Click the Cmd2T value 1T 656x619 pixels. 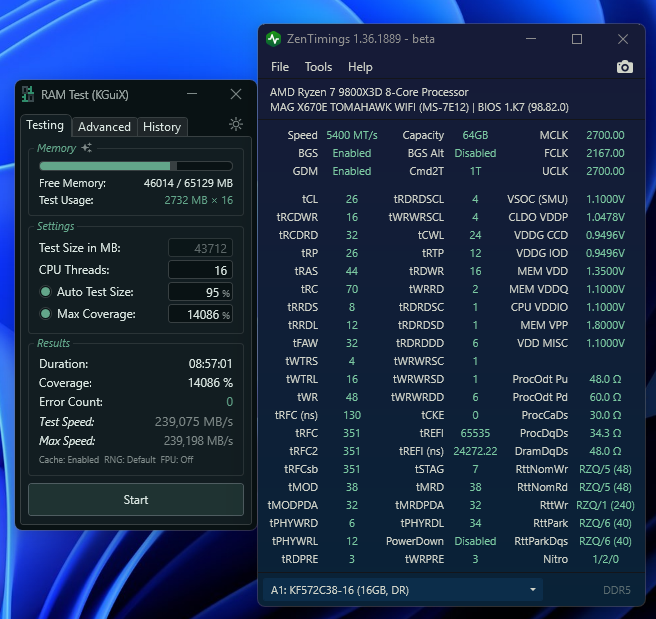pyautogui.click(x=475, y=171)
